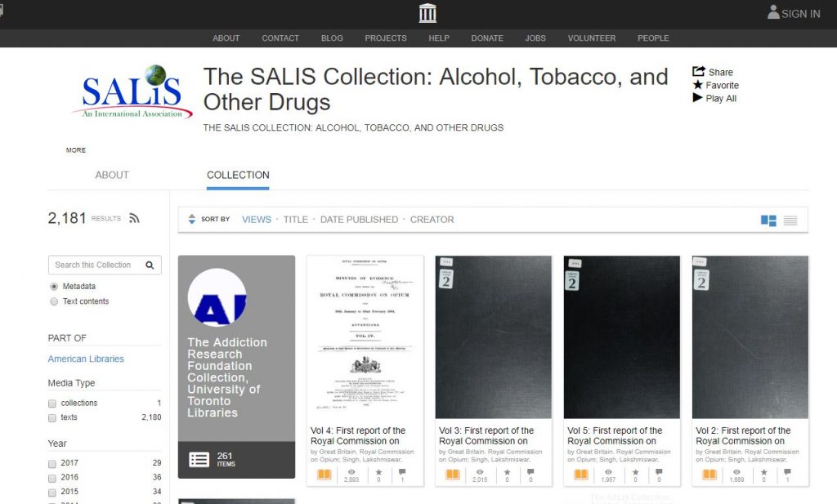Click the favorite star on Vol 2 card
The height and width of the screenshot is (504, 837).
pos(764,472)
